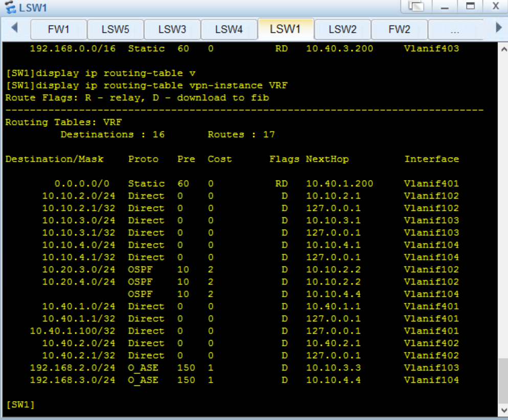Switch to the LSW5 tab
This screenshot has width=508, height=420.
pyautogui.click(x=115, y=30)
